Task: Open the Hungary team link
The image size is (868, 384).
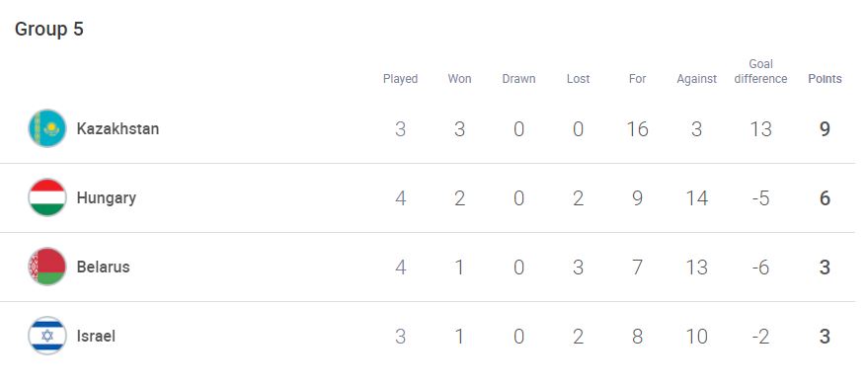Action: click(x=107, y=198)
